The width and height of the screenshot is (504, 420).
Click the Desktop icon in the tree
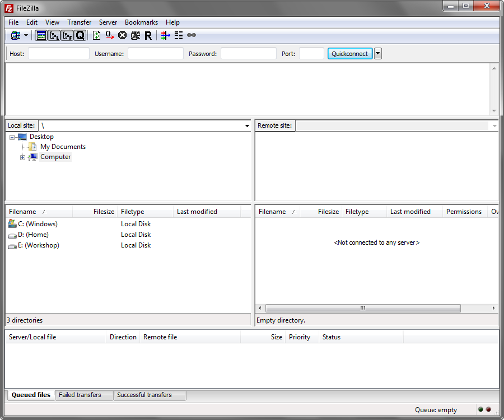click(x=22, y=137)
